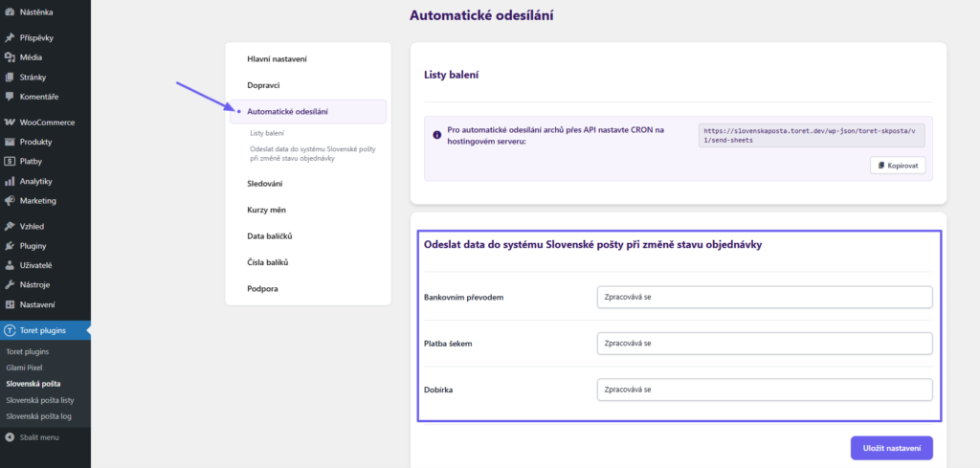
Task: Click the CRON URL code field
Action: coord(812,136)
